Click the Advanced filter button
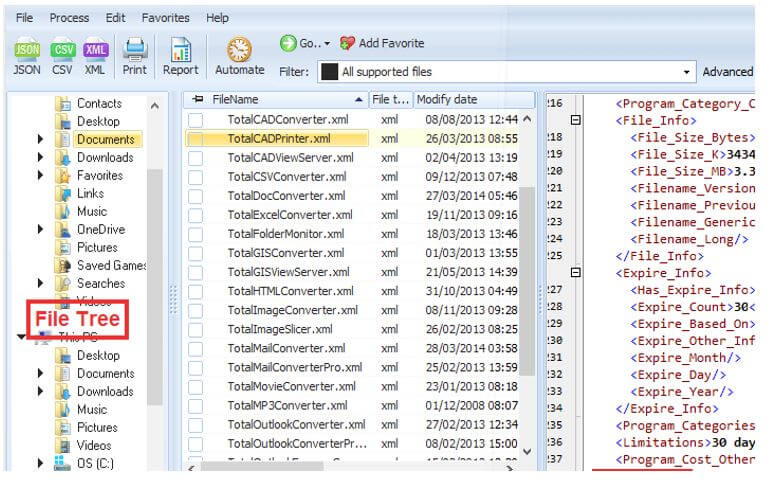 click(x=728, y=72)
